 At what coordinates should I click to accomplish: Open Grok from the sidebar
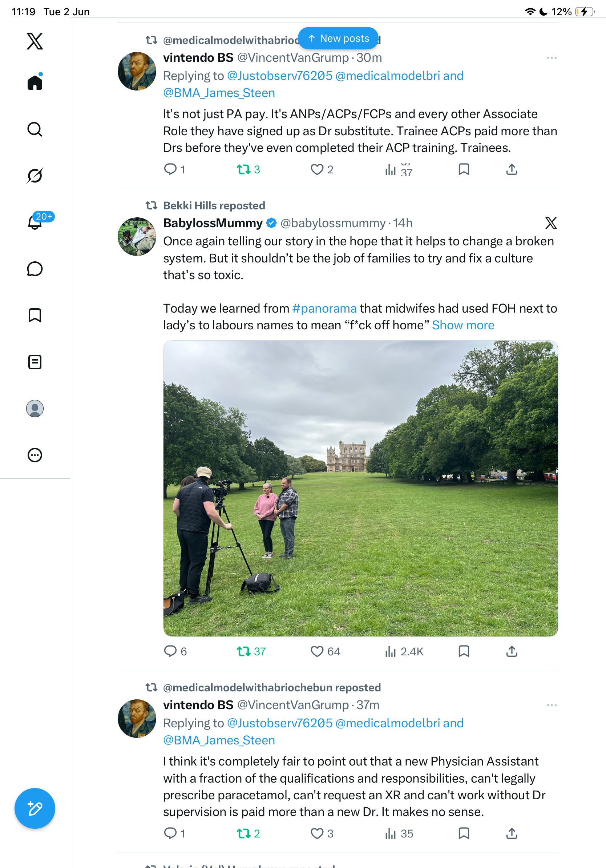click(x=35, y=176)
